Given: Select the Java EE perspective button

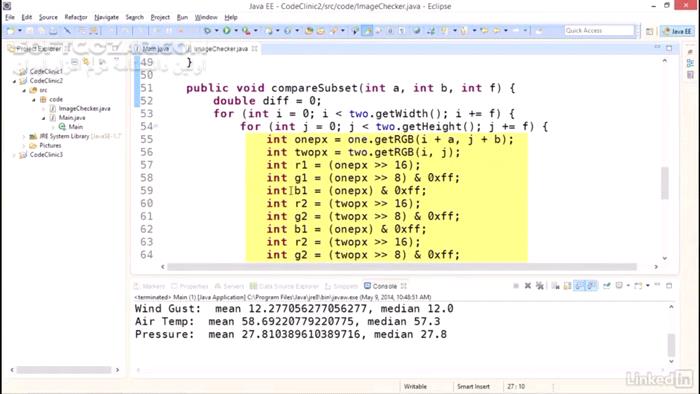Looking at the screenshot, I should pos(677,31).
